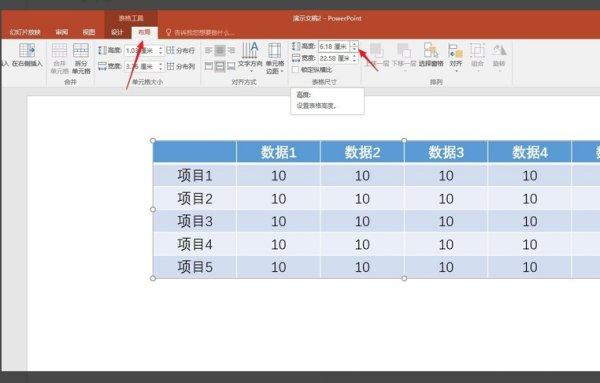Align cell text to the left
The height and width of the screenshot is (383, 600).
click(209, 51)
